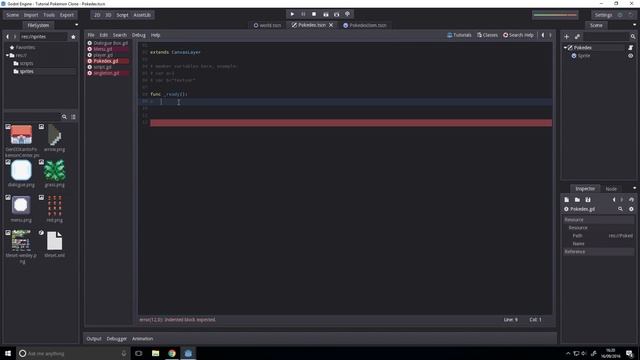Switch to Node tab beside Inspector

click(611, 189)
